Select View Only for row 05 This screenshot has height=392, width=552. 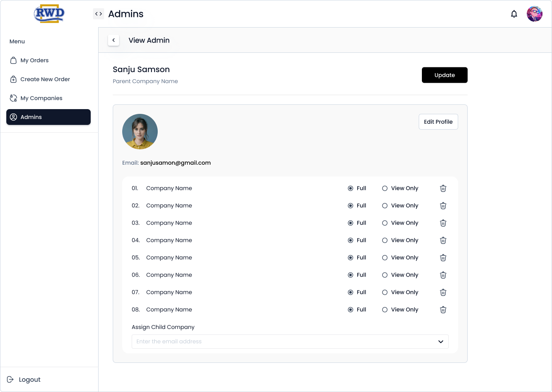click(x=385, y=258)
